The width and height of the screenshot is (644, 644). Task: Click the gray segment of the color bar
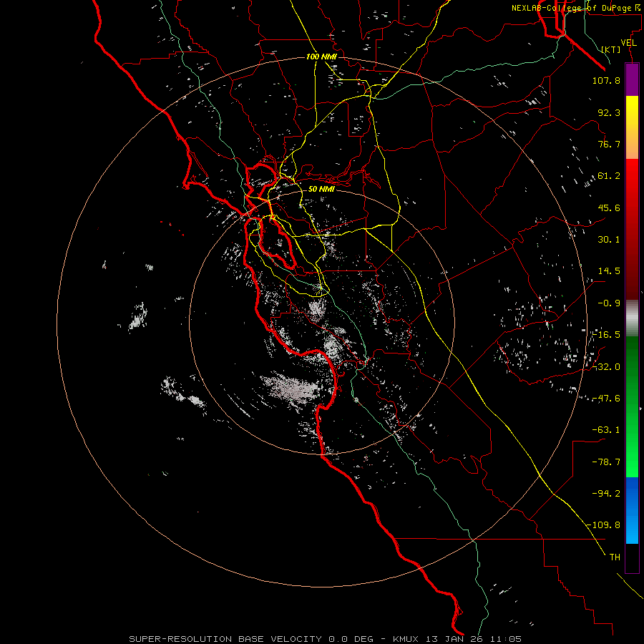coord(632,318)
